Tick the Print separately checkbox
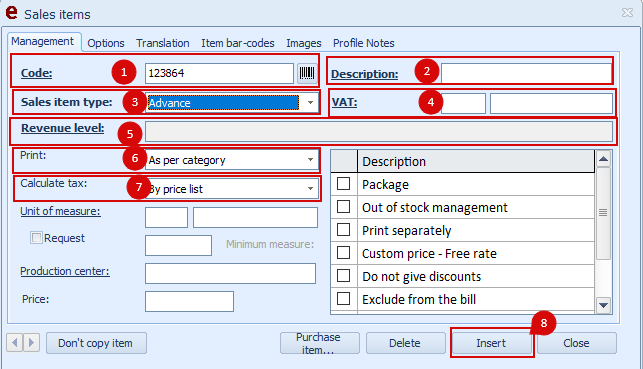This screenshot has height=369, width=643. pyautogui.click(x=343, y=230)
